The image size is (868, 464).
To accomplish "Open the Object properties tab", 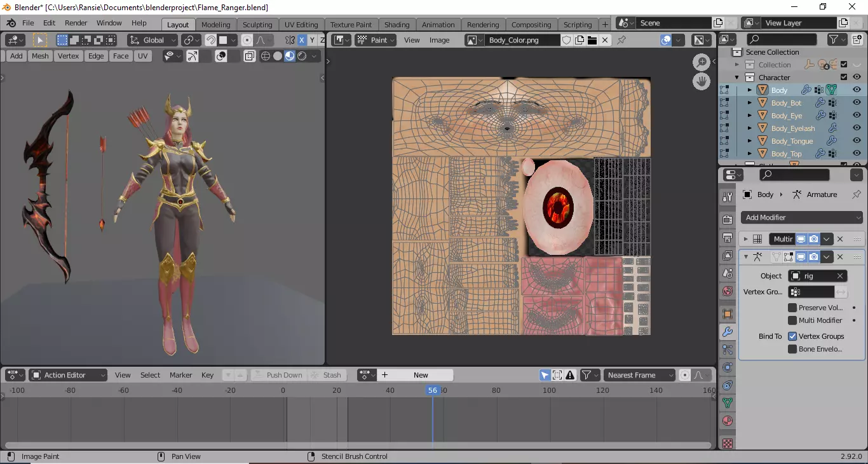I will (x=728, y=314).
